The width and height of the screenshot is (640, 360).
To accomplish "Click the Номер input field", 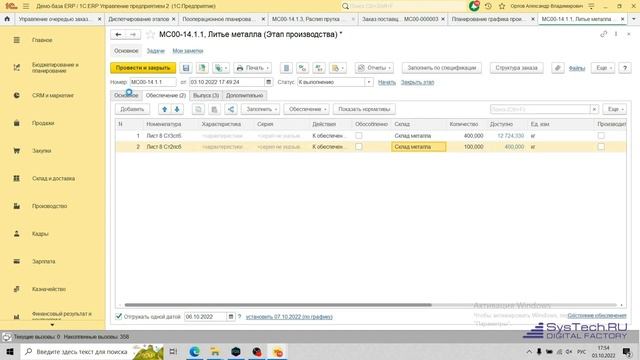I will (x=153, y=82).
